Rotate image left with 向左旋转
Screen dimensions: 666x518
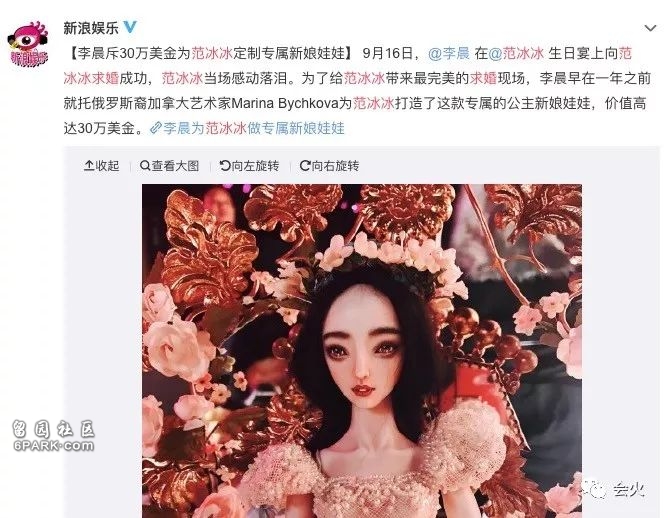pos(249,166)
